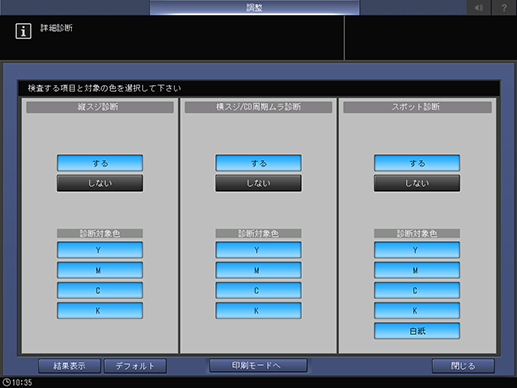Toggle M color in 横スジ/CD周期ムラ診断

click(x=258, y=270)
